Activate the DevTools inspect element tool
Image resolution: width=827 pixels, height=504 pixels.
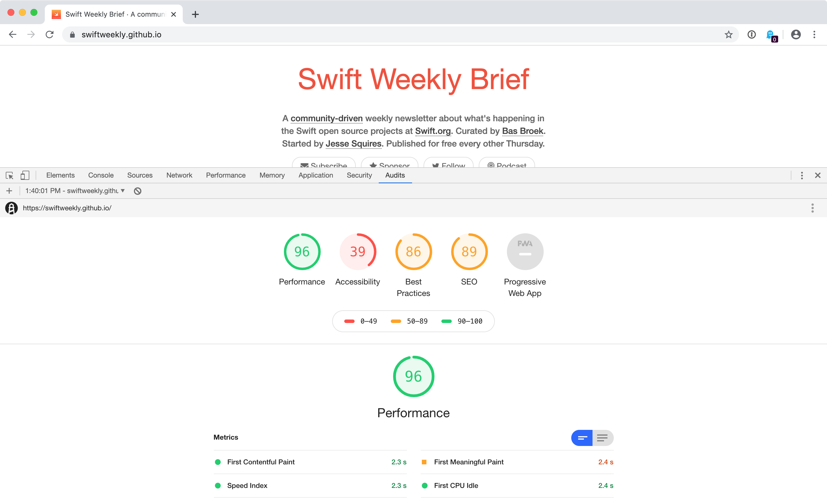pyautogui.click(x=9, y=175)
